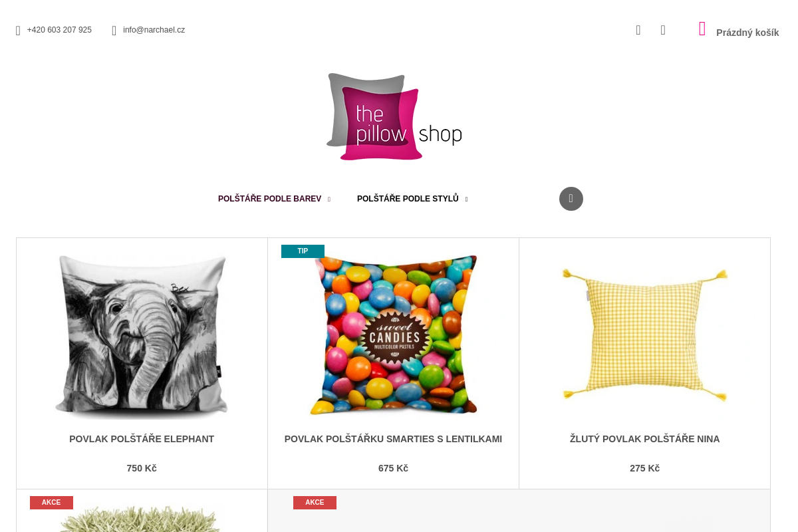Image resolution: width=798 pixels, height=532 pixels.
Task: Click the info@narchael.cz email address
Action: (154, 30)
